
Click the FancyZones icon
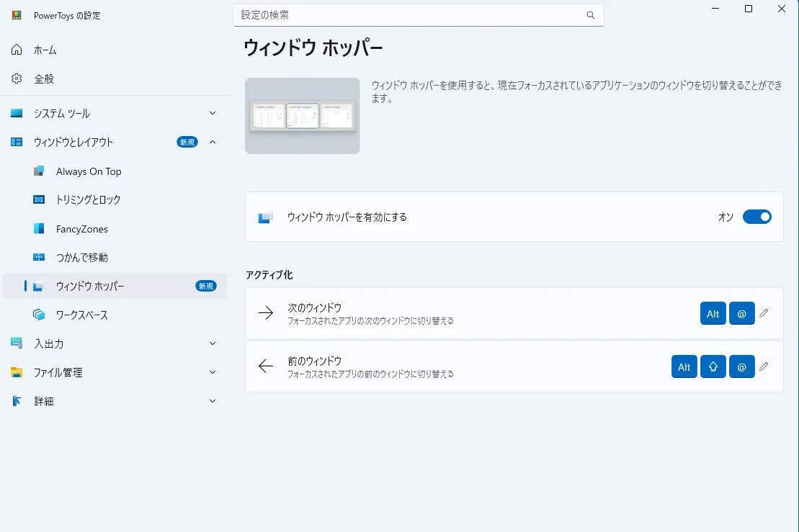coord(39,229)
